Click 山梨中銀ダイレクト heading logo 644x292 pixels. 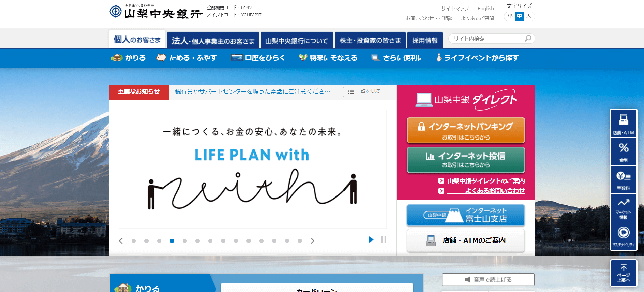click(466, 99)
